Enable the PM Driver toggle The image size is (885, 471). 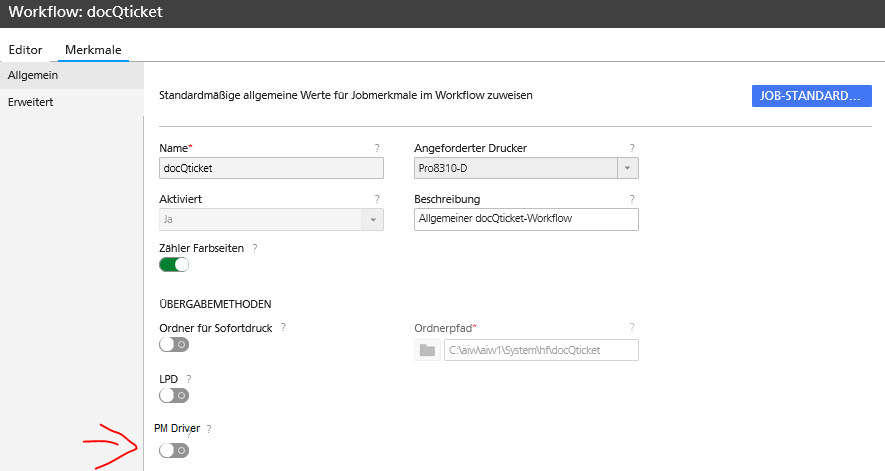click(174, 451)
